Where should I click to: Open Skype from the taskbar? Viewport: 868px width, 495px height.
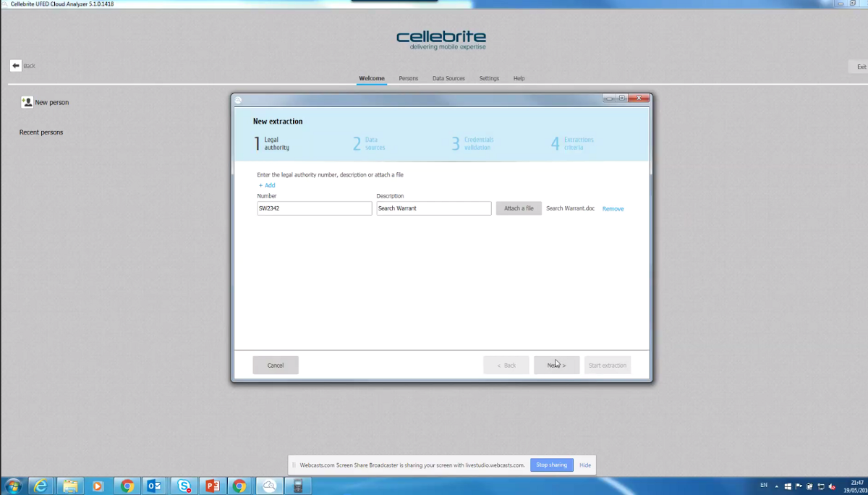coord(184,486)
